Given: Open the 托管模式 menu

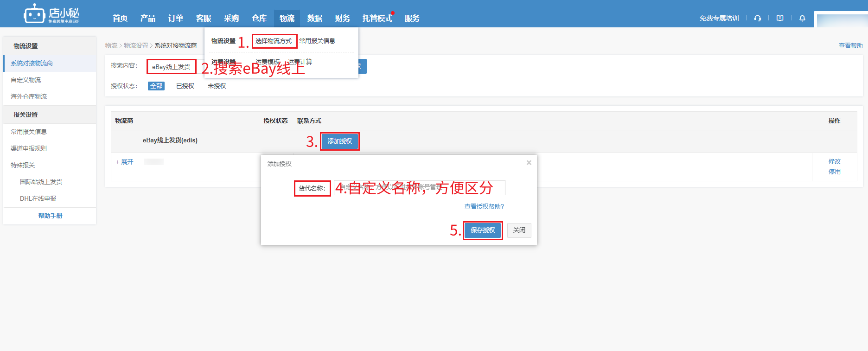Looking at the screenshot, I should point(377,18).
